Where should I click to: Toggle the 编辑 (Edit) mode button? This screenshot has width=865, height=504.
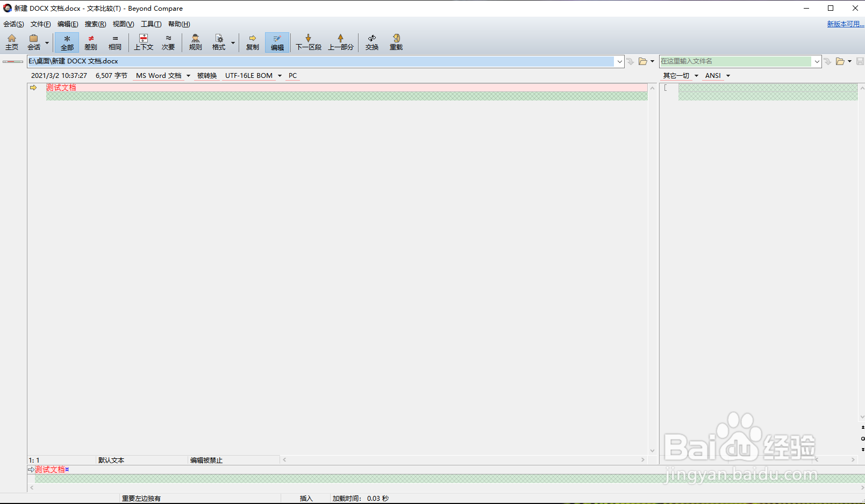point(277,42)
